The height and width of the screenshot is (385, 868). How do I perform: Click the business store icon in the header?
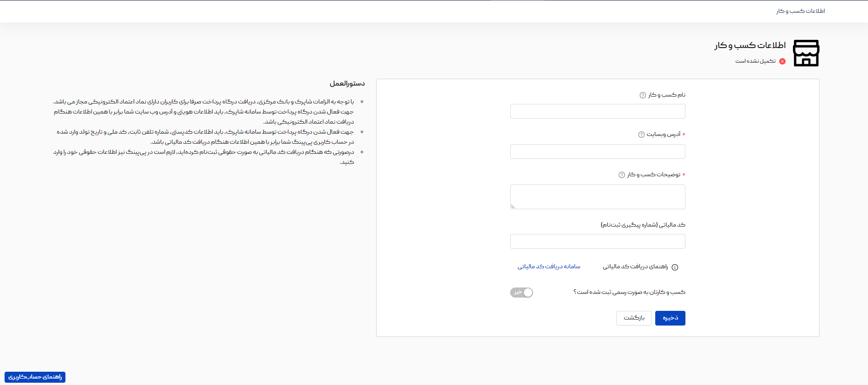(806, 53)
